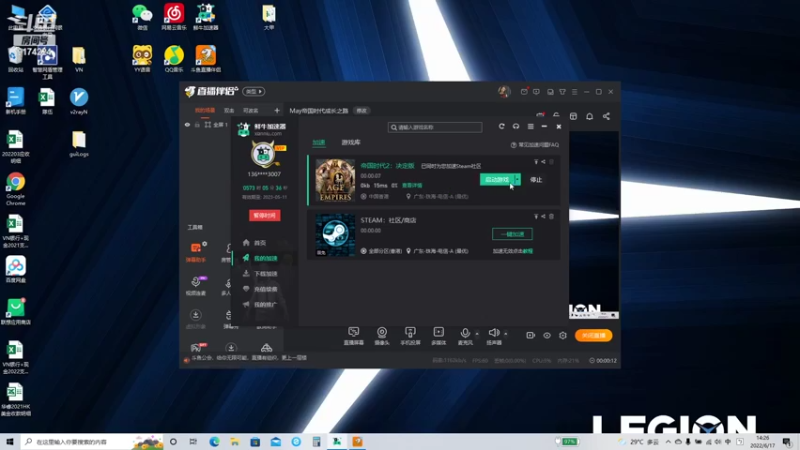Toggle the microphone in stream toolbar

465,336
